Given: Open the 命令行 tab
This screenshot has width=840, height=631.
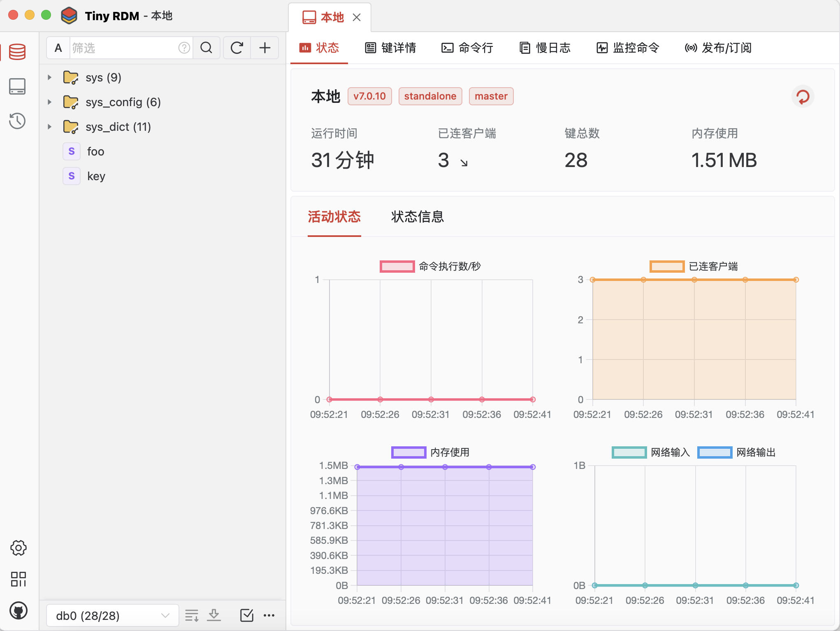Looking at the screenshot, I should coord(467,48).
